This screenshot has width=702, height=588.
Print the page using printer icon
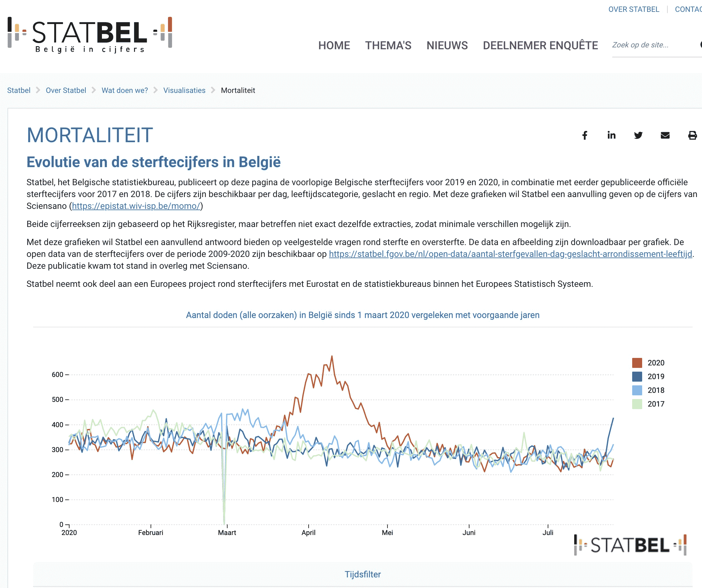(692, 135)
